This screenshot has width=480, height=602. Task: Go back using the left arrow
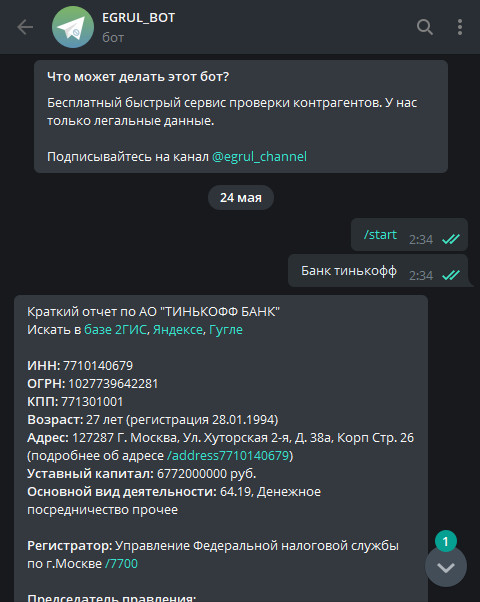(x=25, y=27)
